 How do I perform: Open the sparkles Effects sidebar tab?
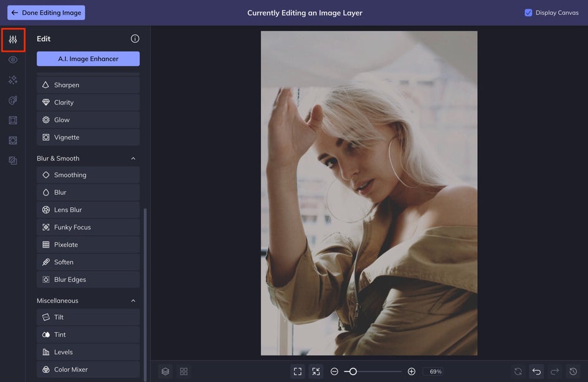[x=12, y=80]
